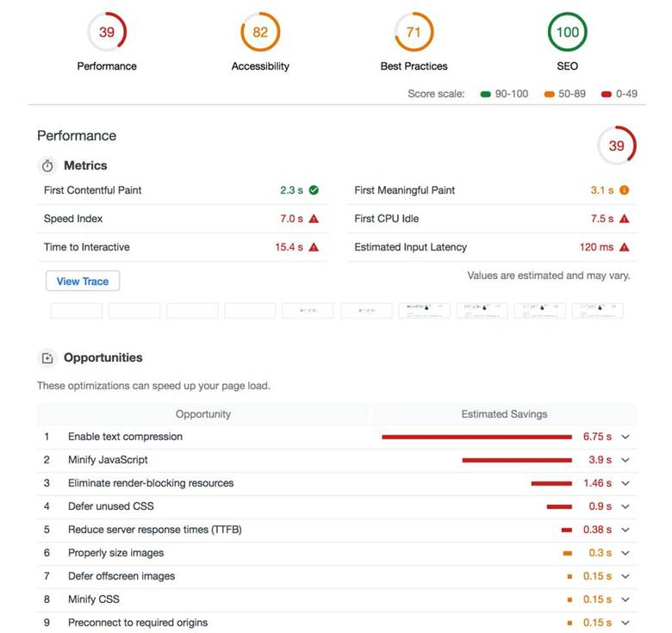Expand the Minify CSS row chevron
This screenshot has height=633, width=672.
click(x=625, y=599)
